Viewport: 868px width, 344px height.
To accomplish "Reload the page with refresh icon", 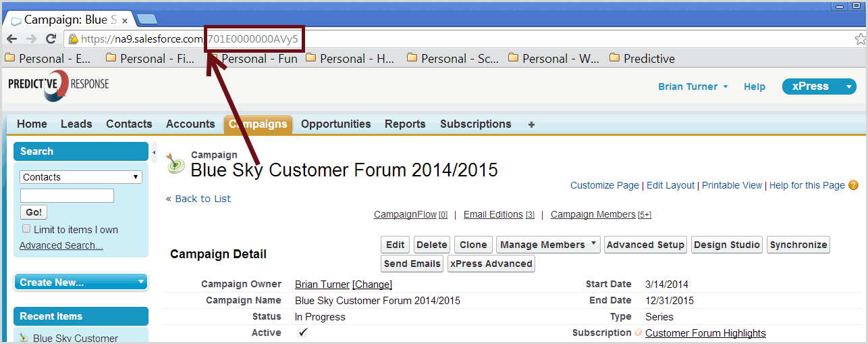I will [51, 39].
